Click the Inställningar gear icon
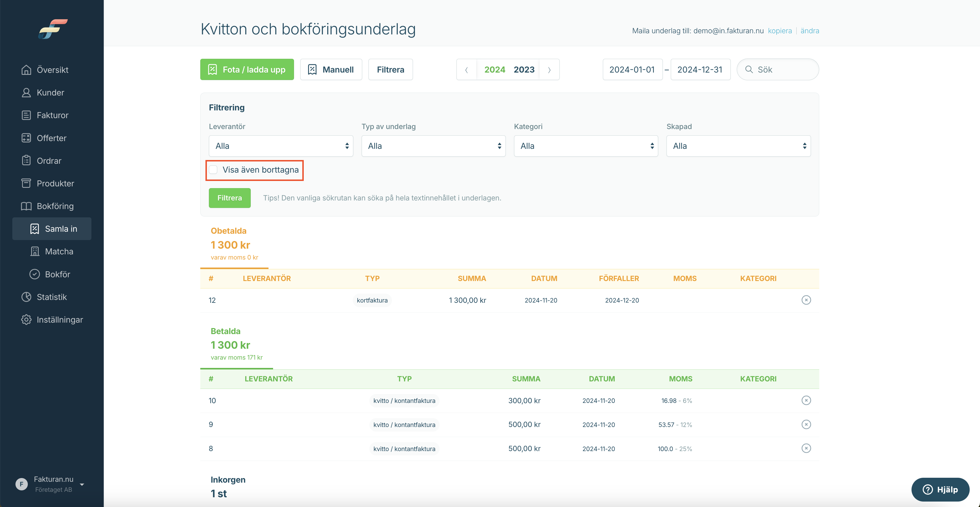This screenshot has height=507, width=980. (x=26, y=320)
